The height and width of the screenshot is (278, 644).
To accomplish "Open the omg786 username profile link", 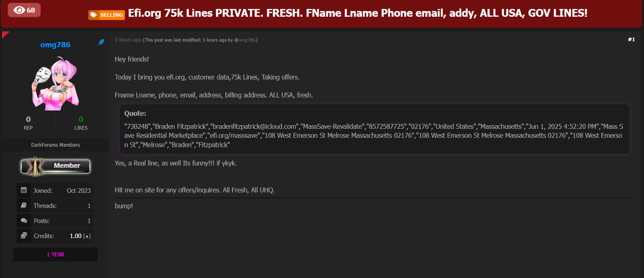I will pyautogui.click(x=55, y=45).
